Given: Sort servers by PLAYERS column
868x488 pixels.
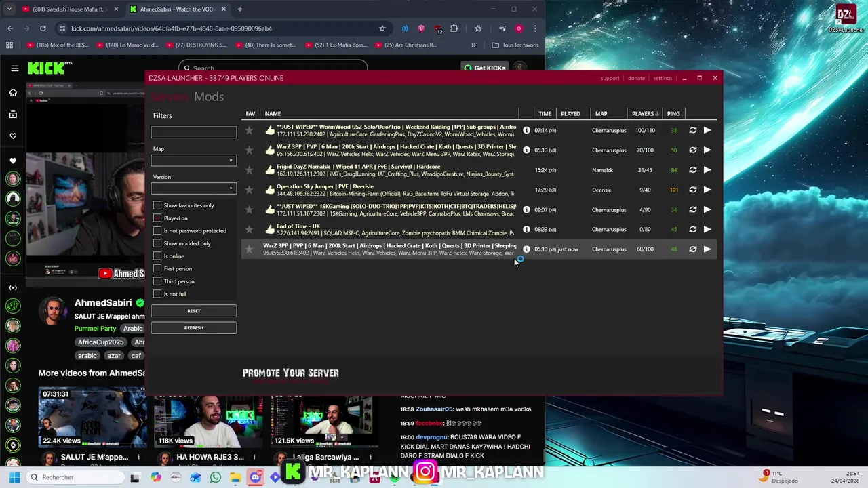Looking at the screenshot, I should [x=645, y=113].
